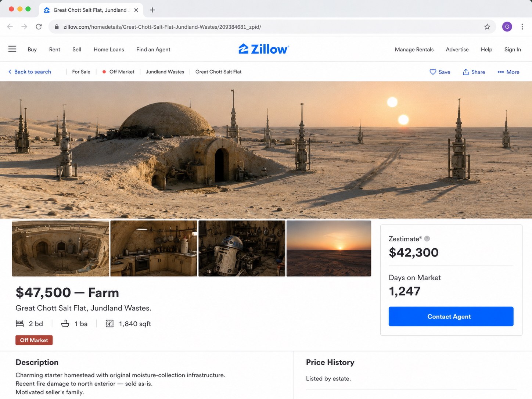Open Manage Rentals
The image size is (532, 399).
click(414, 49)
